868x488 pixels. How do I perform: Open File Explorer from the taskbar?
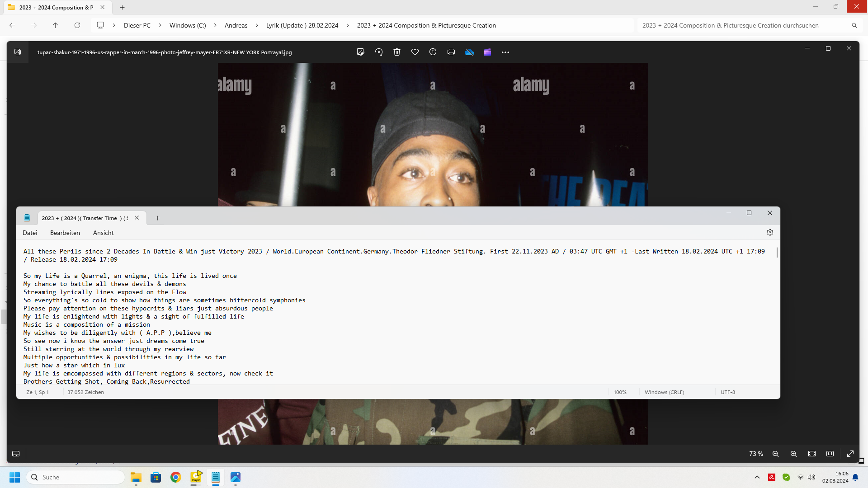coord(136,477)
